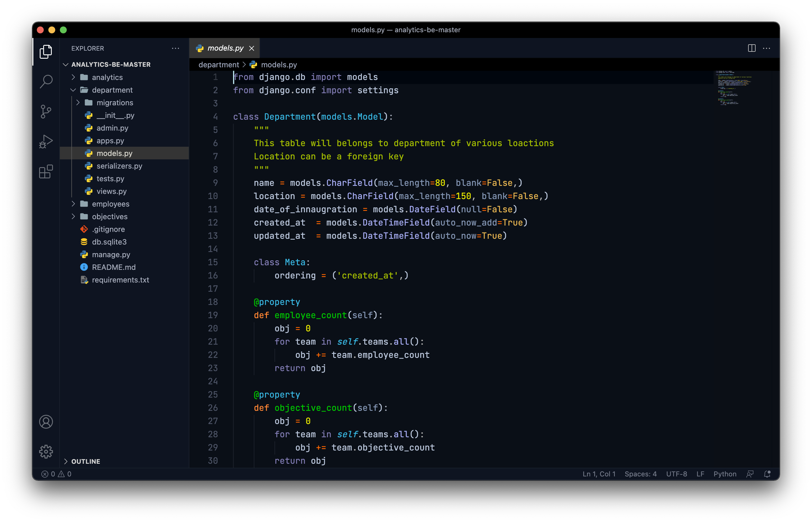This screenshot has width=812, height=523.
Task: Open Explorer views and more actions menu
Action: click(175, 48)
